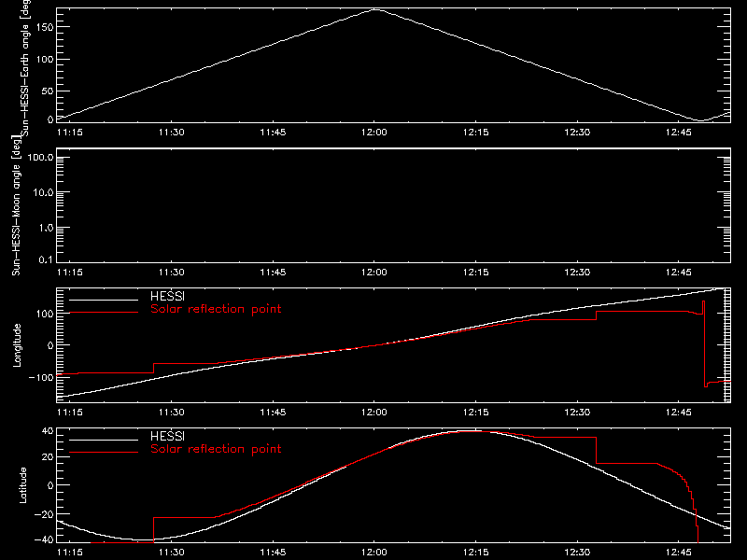This screenshot has width=747, height=560.
Task: Select Solar reflection point label in Longitude plot
Action: [216, 309]
